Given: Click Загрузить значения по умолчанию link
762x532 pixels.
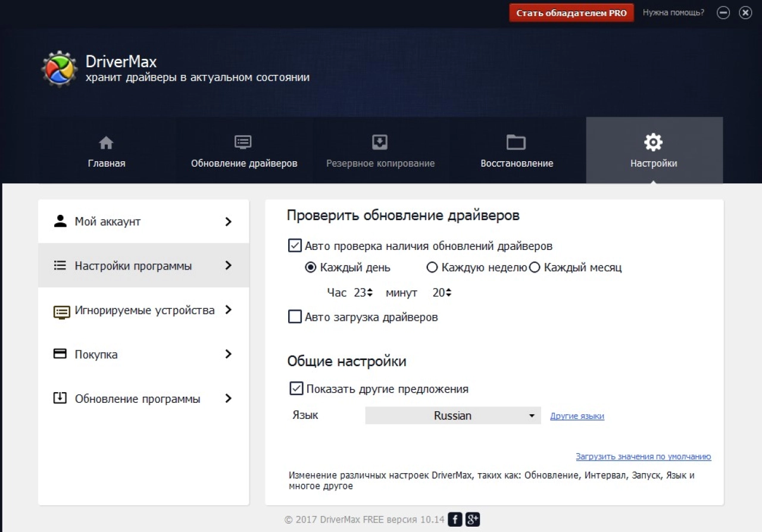Looking at the screenshot, I should tap(644, 456).
